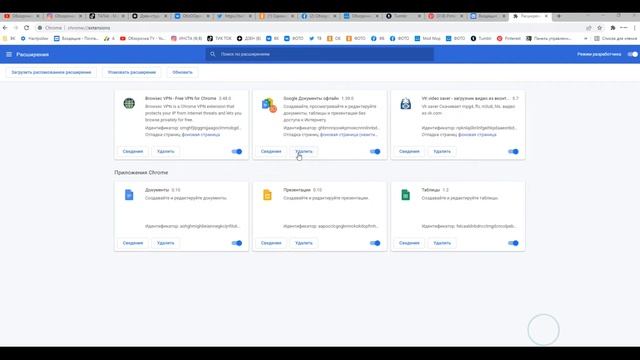
Task: Click the magnifier icon in extension search
Action: pyautogui.click(x=212, y=54)
